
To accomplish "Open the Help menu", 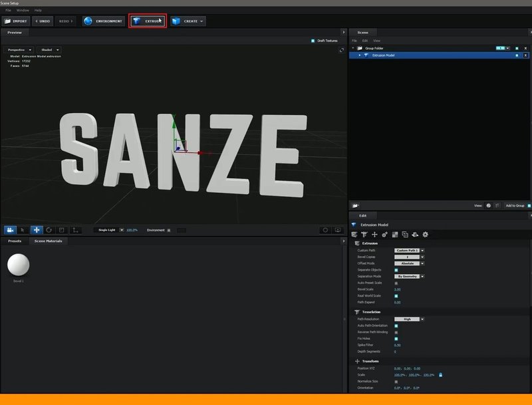I will pyautogui.click(x=38, y=10).
